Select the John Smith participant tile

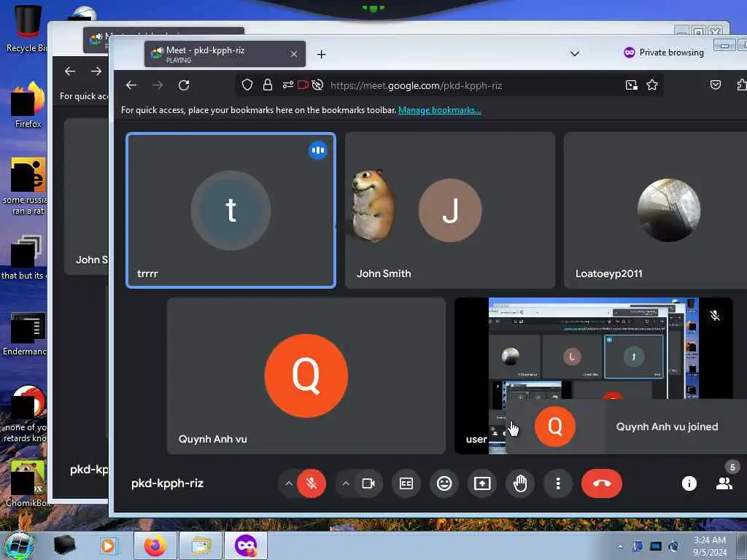(x=450, y=211)
